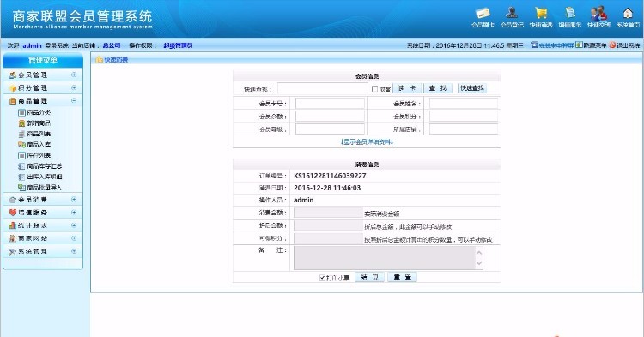Click inside the 备注 remarks textarea
The width and height of the screenshot is (644, 337).
(x=385, y=258)
